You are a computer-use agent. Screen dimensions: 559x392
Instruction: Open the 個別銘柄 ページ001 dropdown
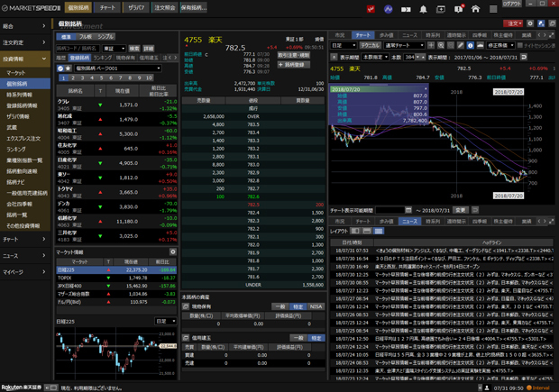[117, 68]
